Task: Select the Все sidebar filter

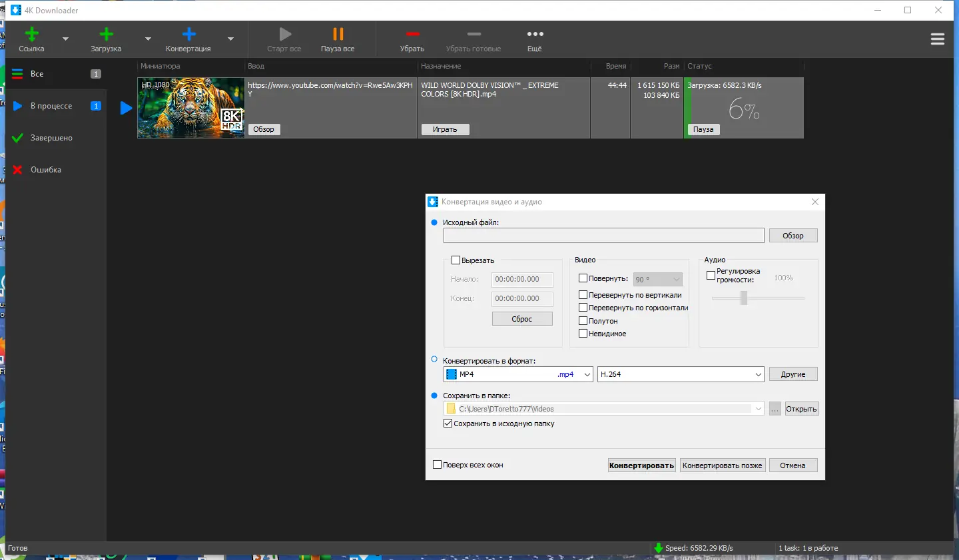Action: tap(56, 74)
